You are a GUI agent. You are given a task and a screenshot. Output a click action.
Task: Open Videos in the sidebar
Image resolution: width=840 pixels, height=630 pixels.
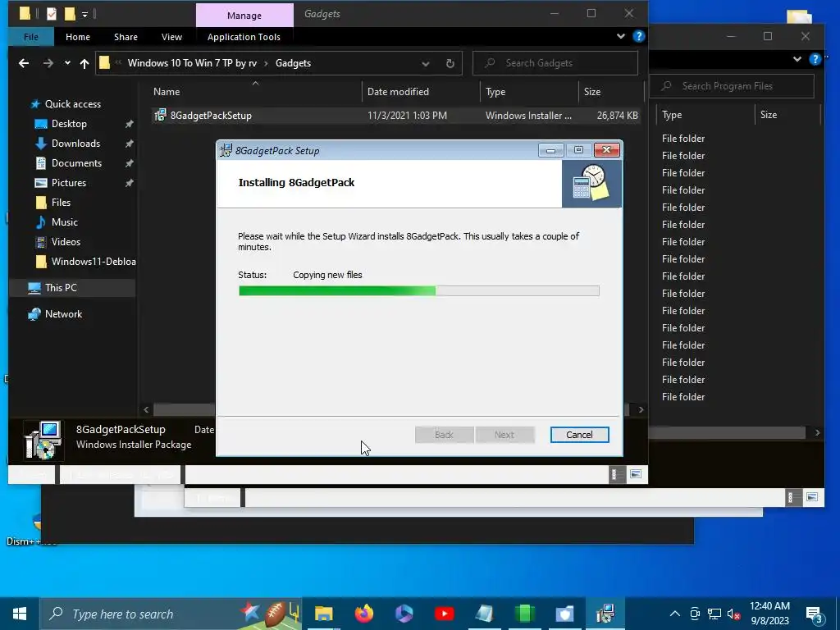(x=66, y=242)
